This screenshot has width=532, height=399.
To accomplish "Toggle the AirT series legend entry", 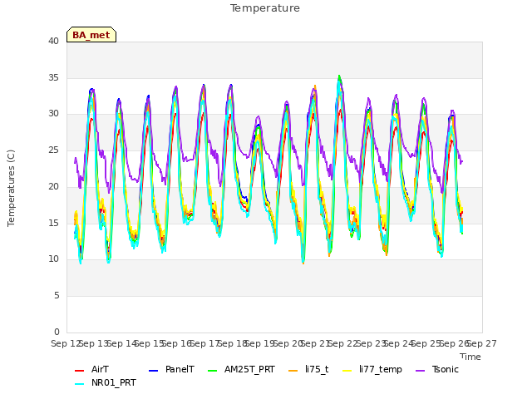I will point(92,369).
